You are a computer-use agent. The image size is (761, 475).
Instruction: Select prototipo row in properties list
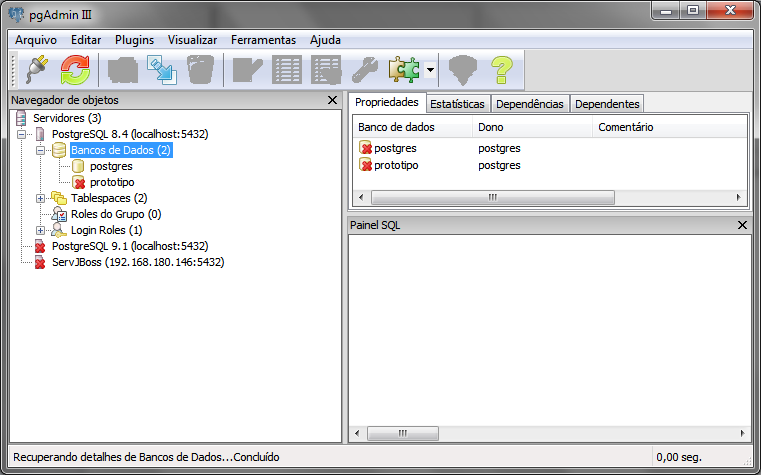549,165
